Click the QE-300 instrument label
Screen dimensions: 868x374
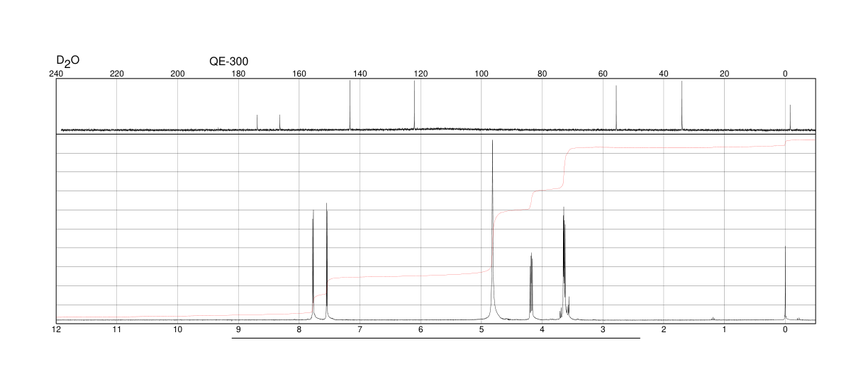click(229, 62)
